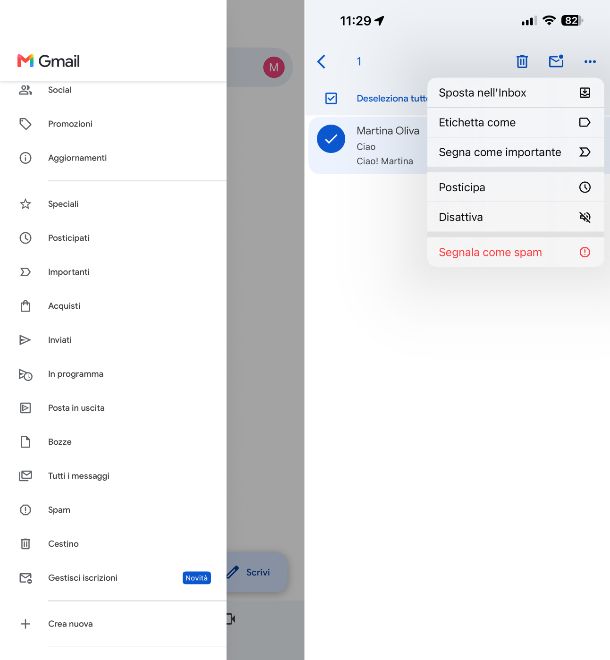Go to the Speciali folder
Viewport: 610px width, 660px height.
point(113,204)
